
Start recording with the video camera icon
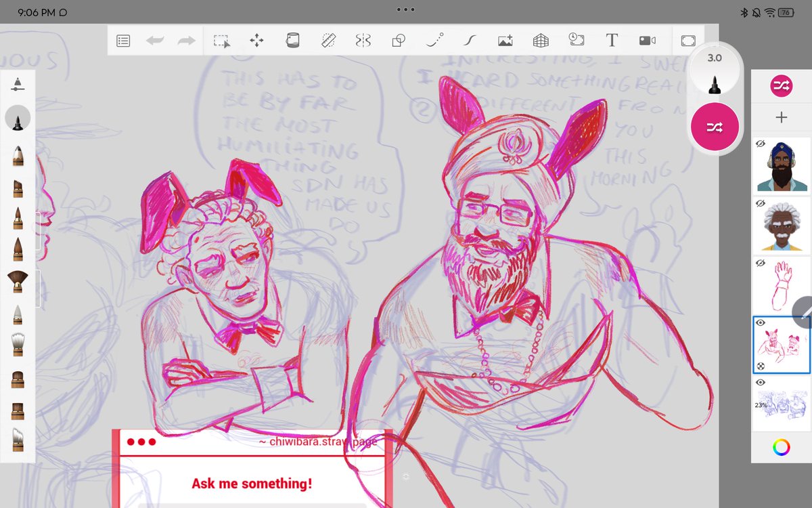tap(647, 41)
